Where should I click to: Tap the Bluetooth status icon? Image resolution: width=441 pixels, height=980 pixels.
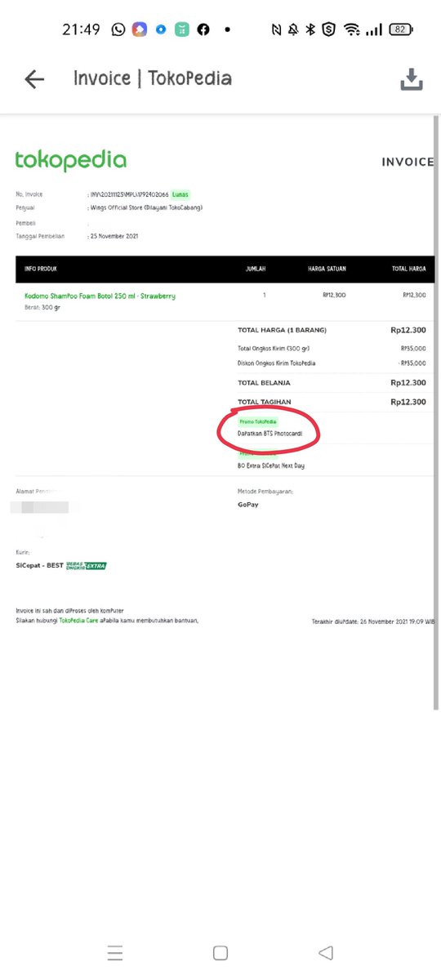(x=310, y=29)
